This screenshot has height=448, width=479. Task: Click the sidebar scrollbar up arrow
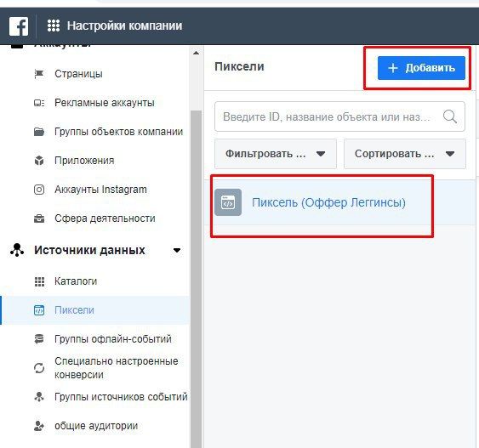click(197, 53)
